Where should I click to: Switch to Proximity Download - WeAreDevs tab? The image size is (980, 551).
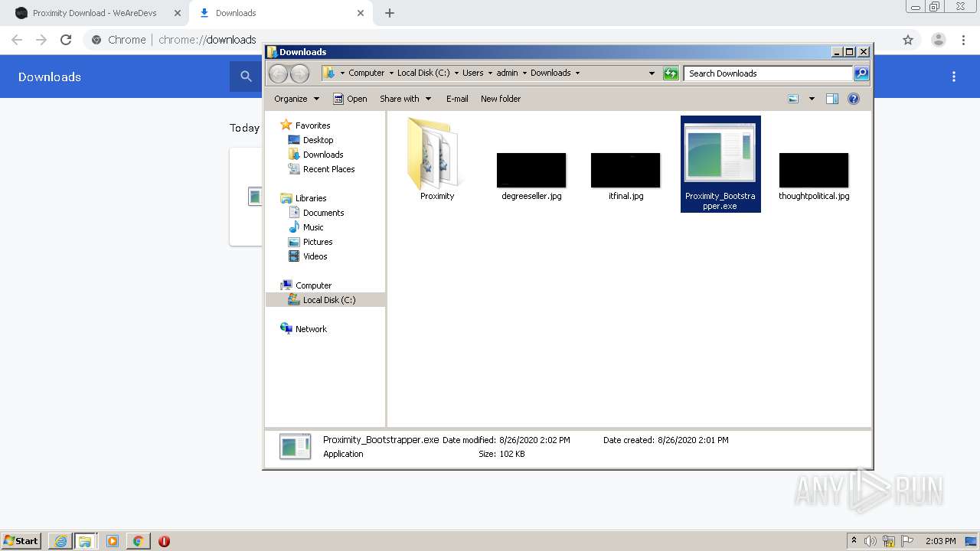click(x=96, y=13)
